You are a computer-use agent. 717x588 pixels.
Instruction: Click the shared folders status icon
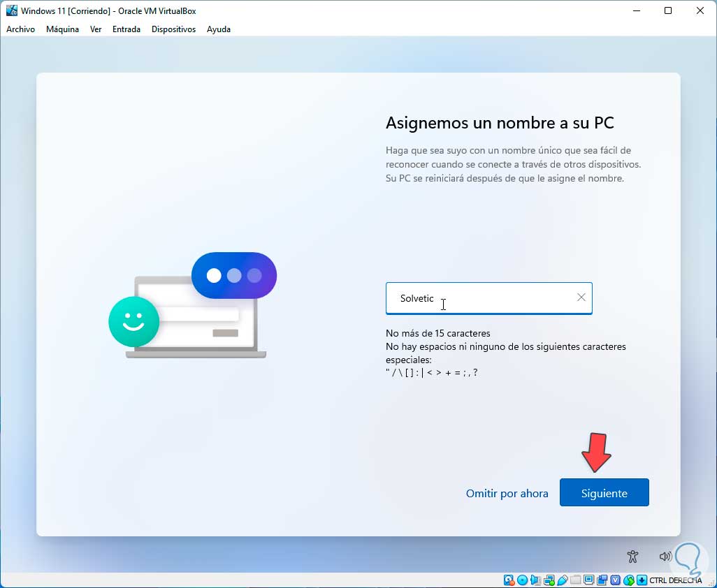click(x=576, y=580)
